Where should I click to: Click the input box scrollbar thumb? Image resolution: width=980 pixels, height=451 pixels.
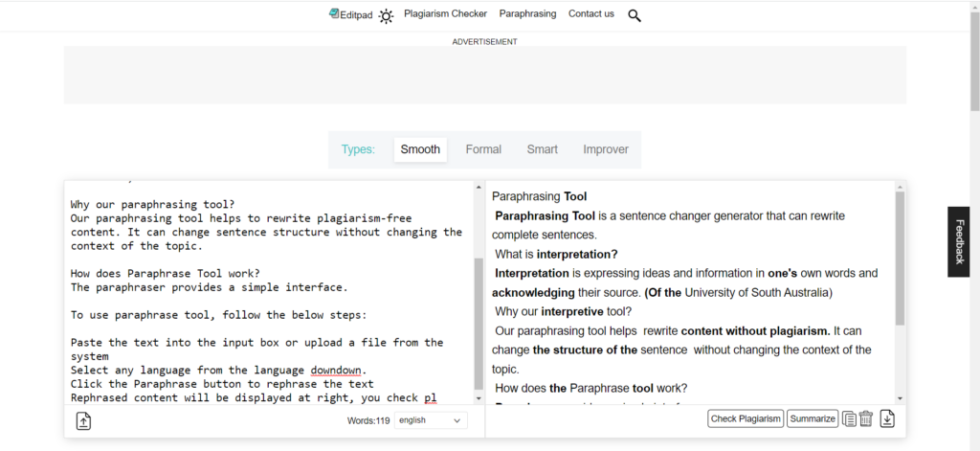(x=479, y=324)
